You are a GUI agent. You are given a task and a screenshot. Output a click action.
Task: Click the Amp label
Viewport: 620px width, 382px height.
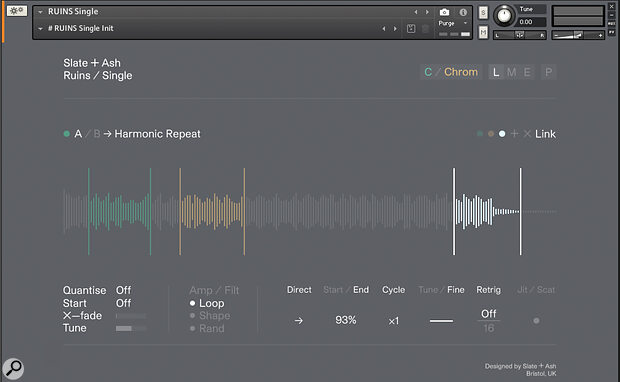pos(201,290)
